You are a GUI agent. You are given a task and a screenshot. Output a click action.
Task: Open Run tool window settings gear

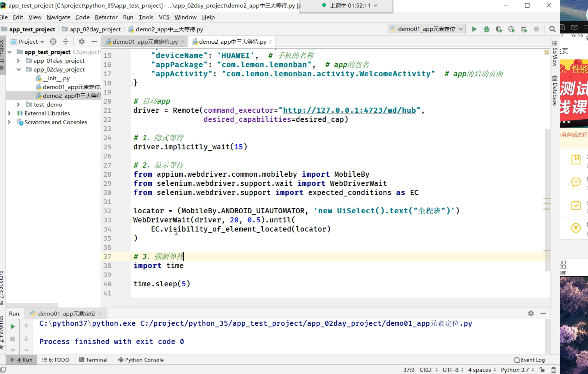click(531, 313)
